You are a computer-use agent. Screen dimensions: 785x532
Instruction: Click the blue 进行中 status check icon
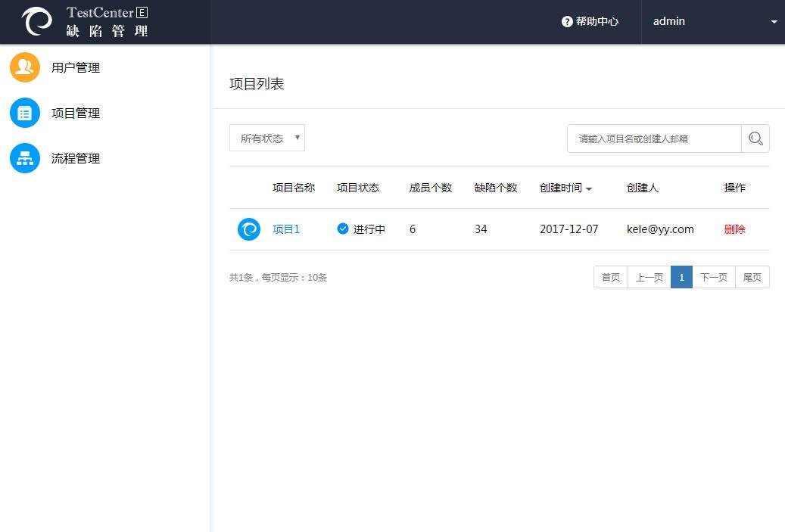click(343, 229)
